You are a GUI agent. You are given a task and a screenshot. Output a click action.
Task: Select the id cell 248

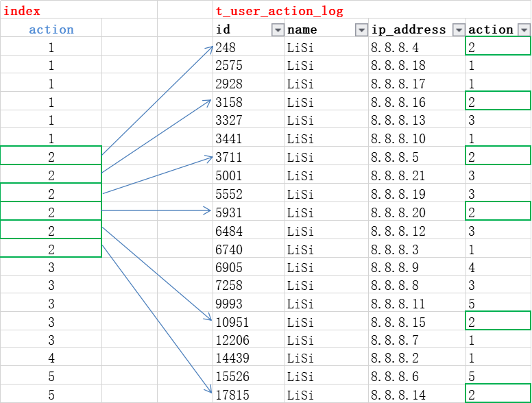click(249, 46)
